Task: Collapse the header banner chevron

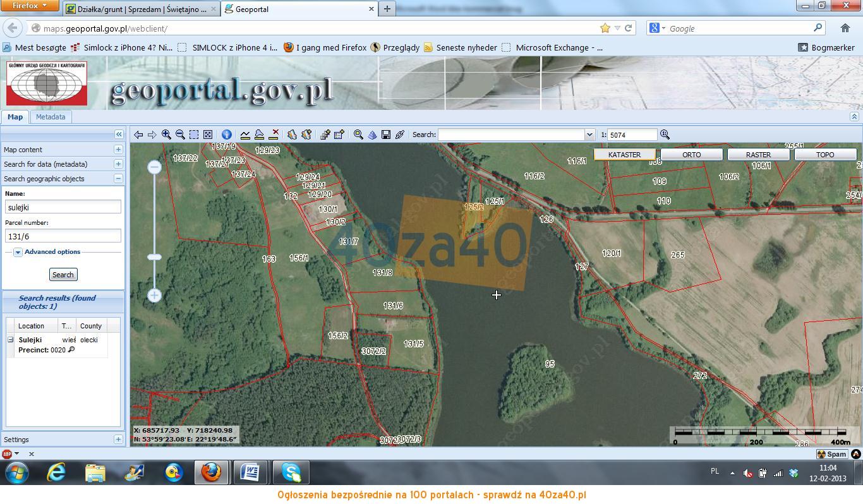Action: point(854,117)
